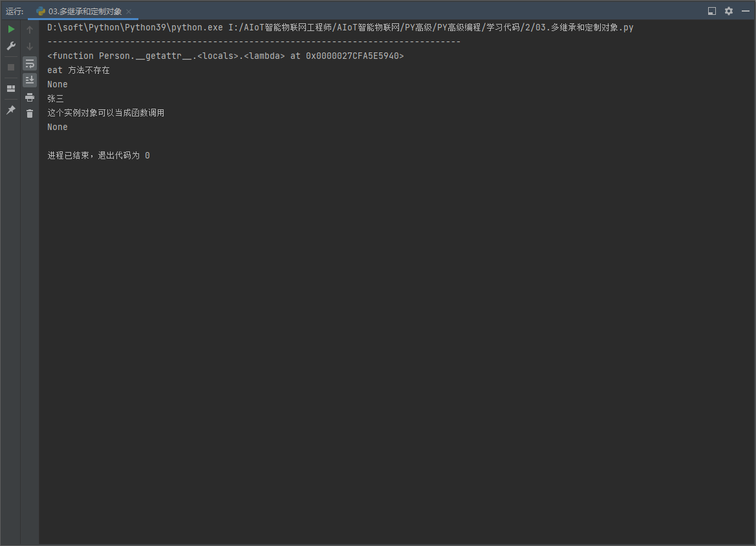Toggle soft-wrap for console output

tap(30, 63)
